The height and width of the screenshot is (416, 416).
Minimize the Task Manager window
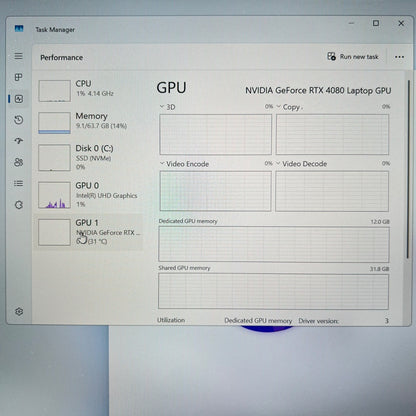click(351, 23)
